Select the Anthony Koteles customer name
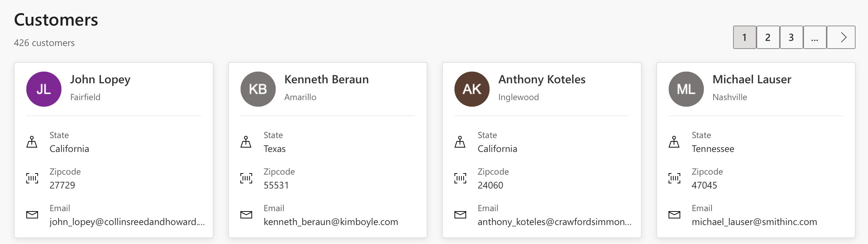This screenshot has height=244, width=868. [541, 79]
